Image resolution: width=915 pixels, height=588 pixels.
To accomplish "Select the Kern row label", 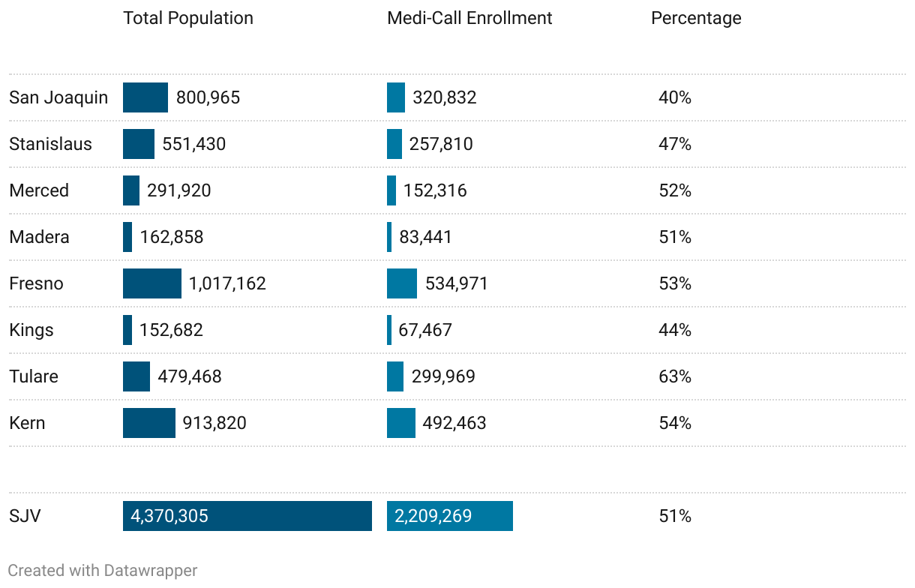I will point(27,423).
